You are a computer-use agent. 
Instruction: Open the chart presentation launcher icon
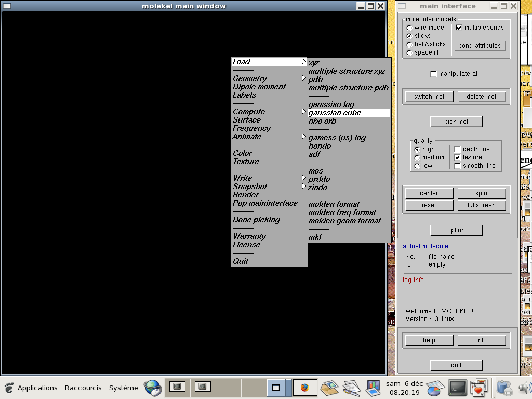pyautogui.click(x=373, y=388)
